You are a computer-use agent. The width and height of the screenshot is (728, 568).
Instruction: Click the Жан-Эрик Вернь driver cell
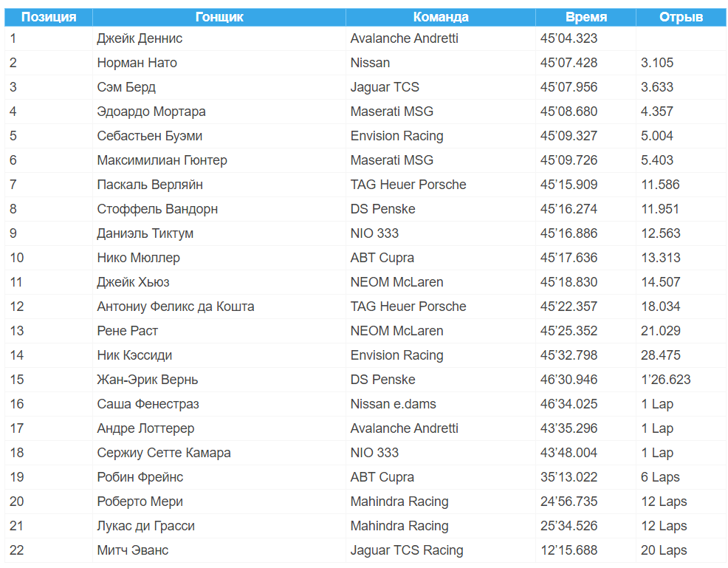coord(148,380)
